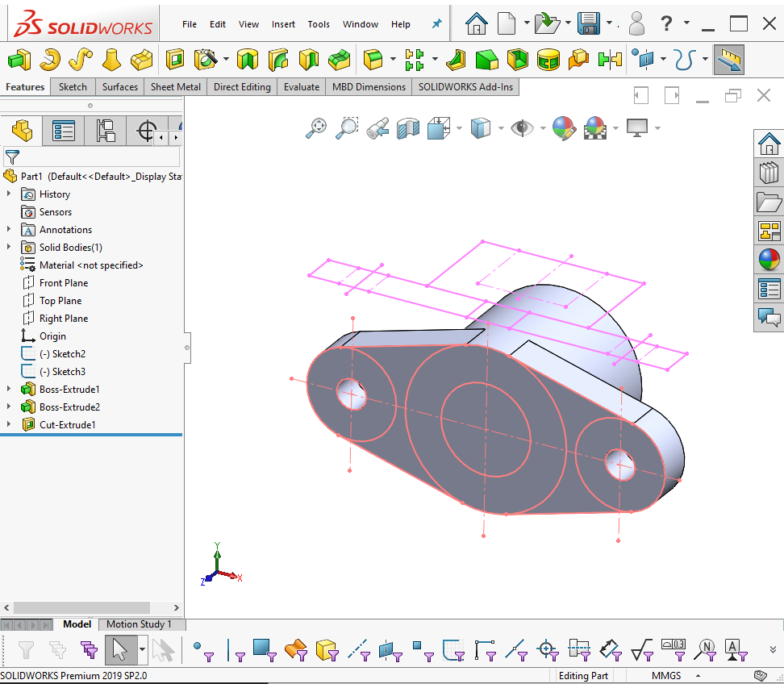This screenshot has height=684, width=784.
Task: Select the Extruded Boss/Base tool
Action: (x=19, y=59)
